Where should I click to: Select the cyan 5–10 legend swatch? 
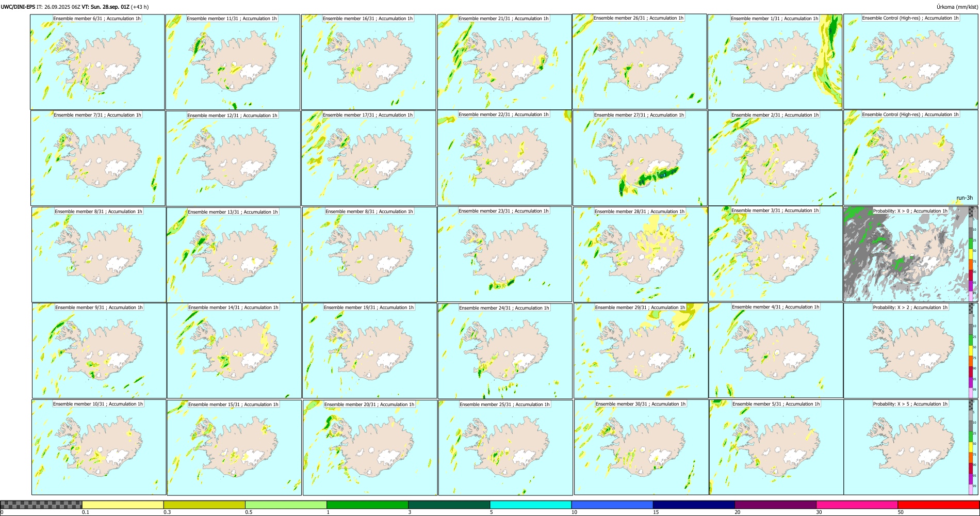pyautogui.click(x=531, y=505)
